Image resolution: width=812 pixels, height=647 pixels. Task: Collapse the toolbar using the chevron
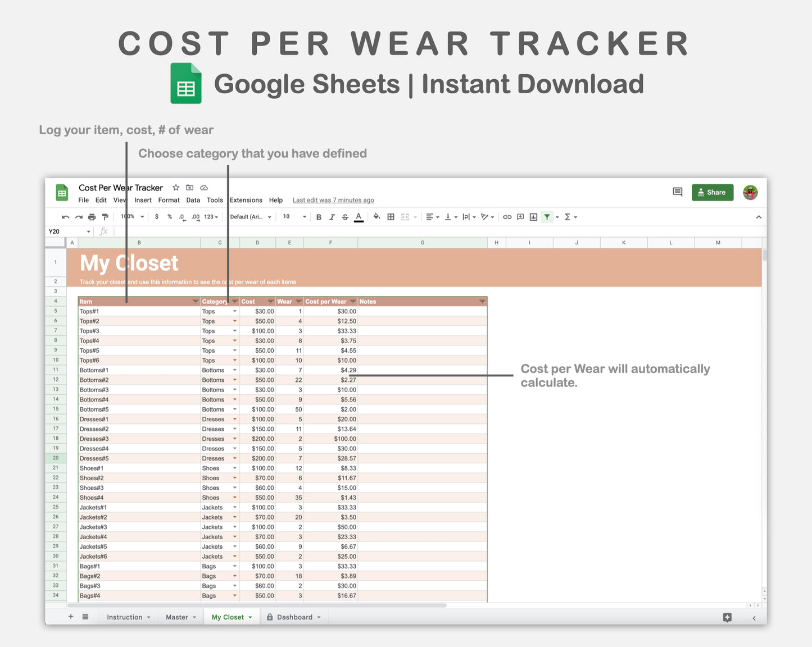coord(759,217)
